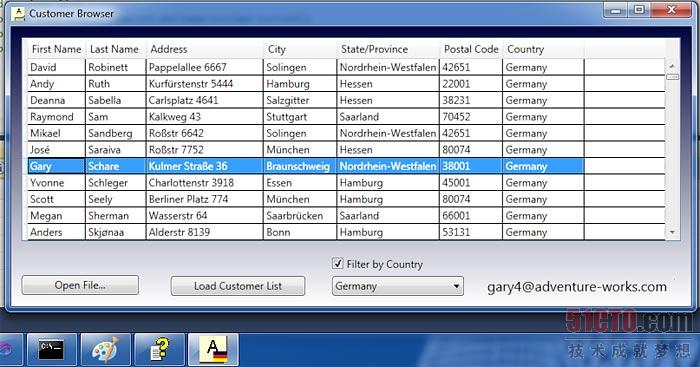The height and width of the screenshot is (367, 700).
Task: Sort by the Address column header
Action: point(204,49)
